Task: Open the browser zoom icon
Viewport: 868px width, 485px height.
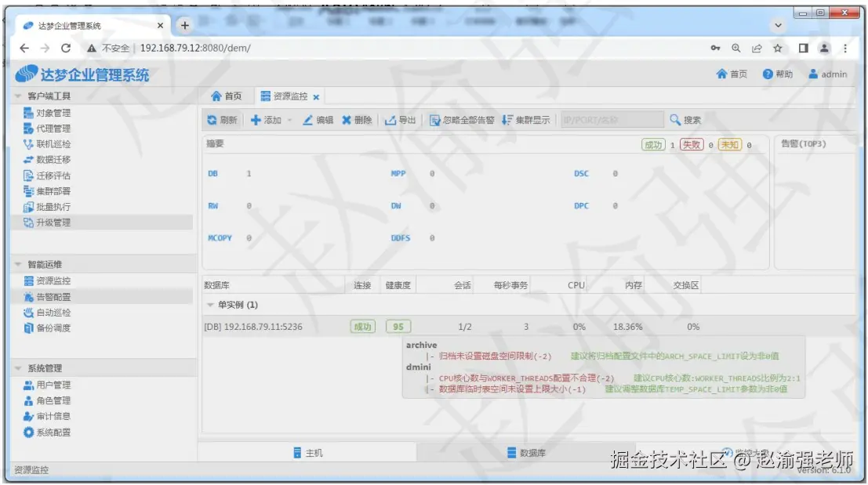Action: click(735, 48)
